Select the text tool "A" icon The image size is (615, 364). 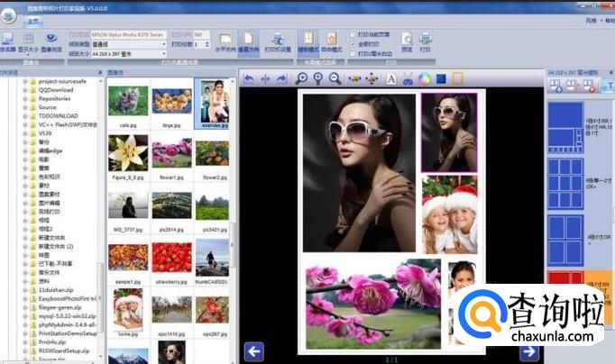click(391, 79)
